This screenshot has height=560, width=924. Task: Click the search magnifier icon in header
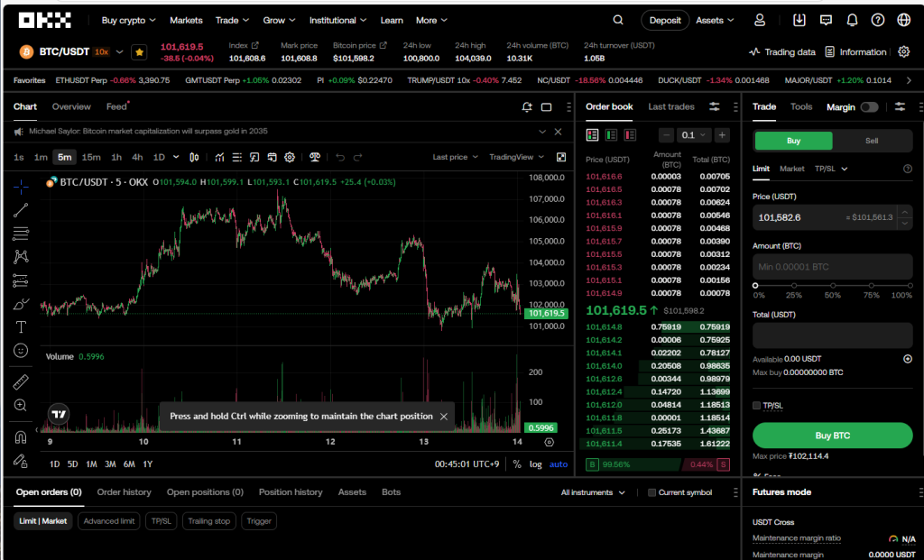tap(618, 20)
